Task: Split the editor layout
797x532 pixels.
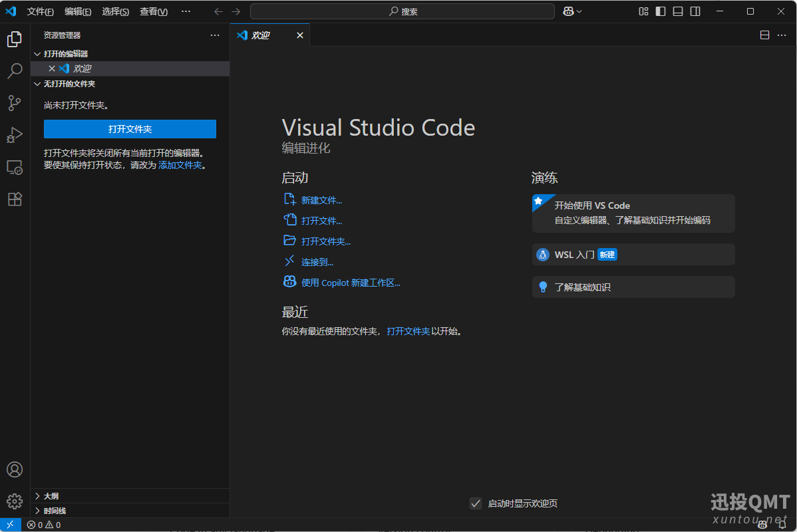Action: coord(764,35)
